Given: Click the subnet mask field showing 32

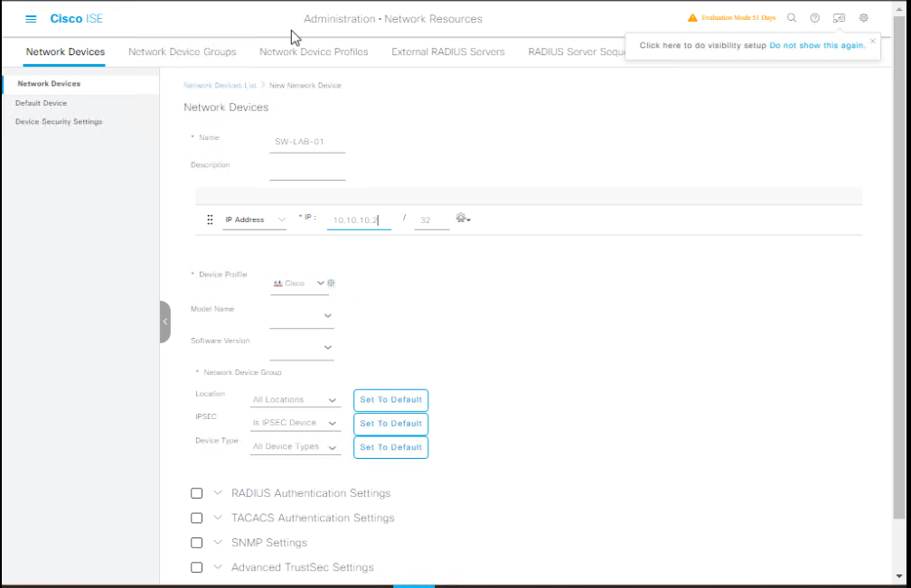Looking at the screenshot, I should [432, 220].
